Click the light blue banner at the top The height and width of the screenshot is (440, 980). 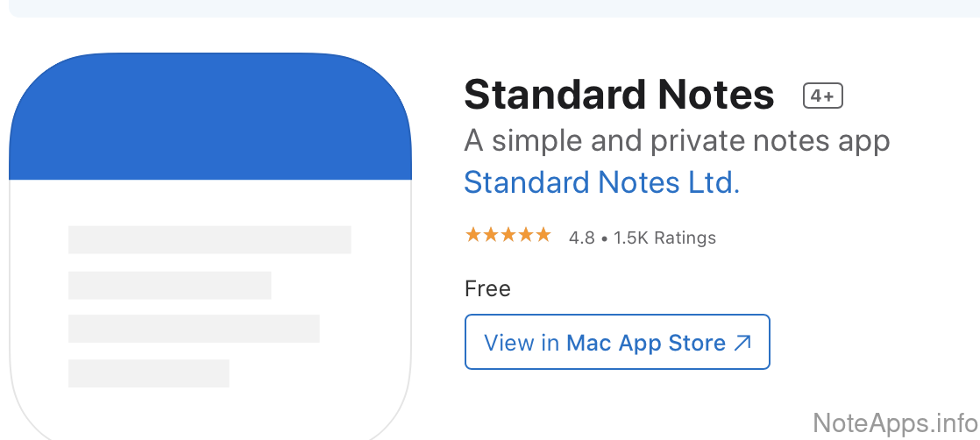pyautogui.click(x=491, y=8)
